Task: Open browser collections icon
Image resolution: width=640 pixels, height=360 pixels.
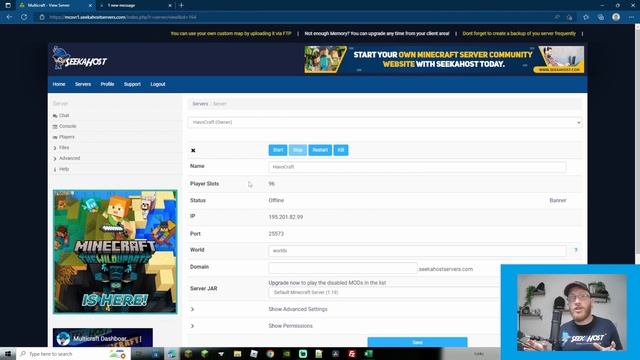Action: [x=601, y=17]
